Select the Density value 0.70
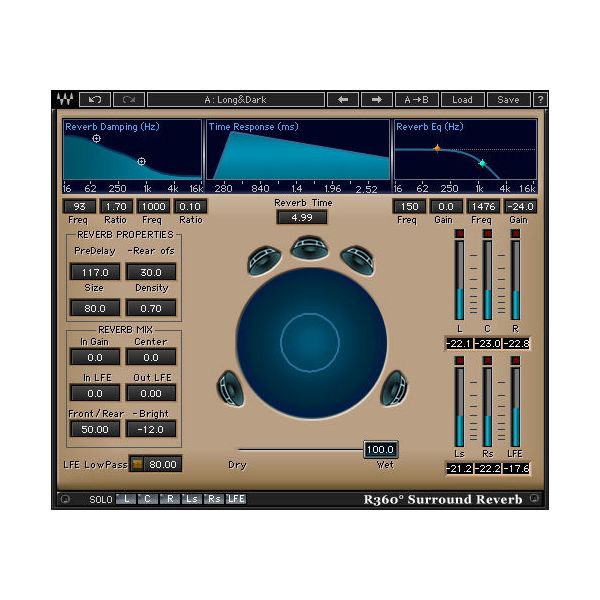 point(151,308)
